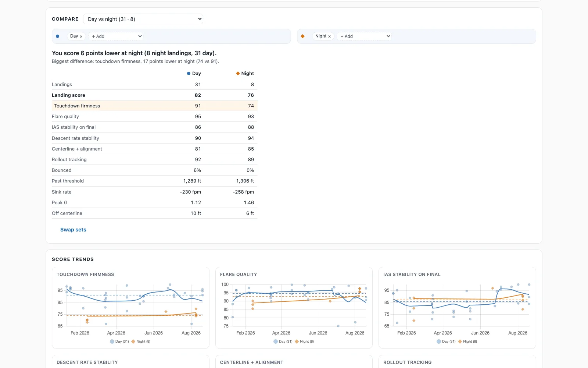
Task: Click the Flare Quality chart title
Action: [239, 275]
